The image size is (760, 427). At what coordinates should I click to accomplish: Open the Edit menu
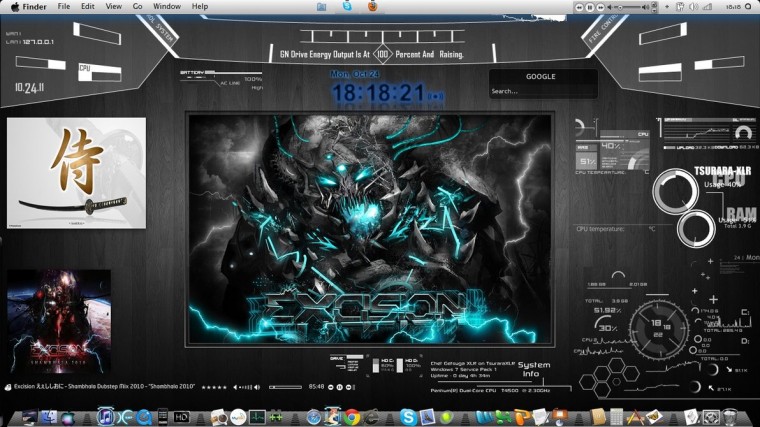point(88,6)
